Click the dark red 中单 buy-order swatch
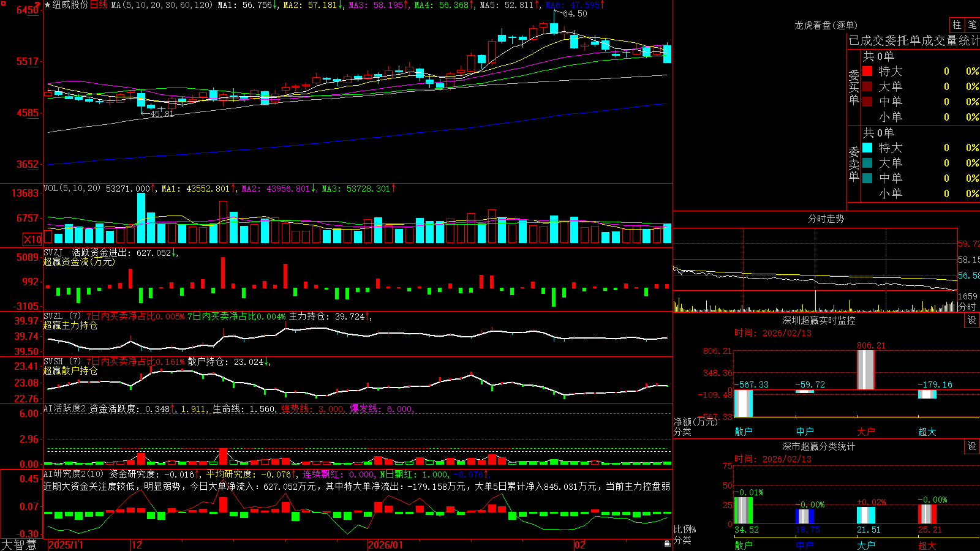 [867, 102]
